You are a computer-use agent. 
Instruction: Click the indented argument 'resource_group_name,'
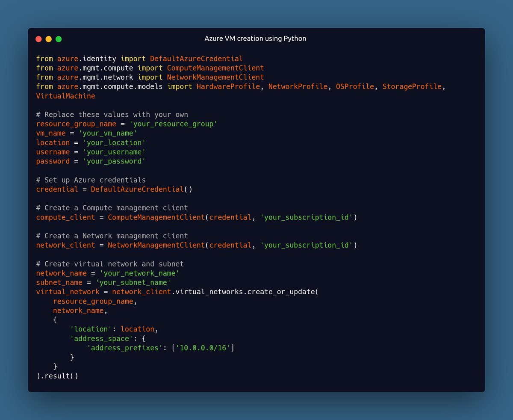click(95, 302)
